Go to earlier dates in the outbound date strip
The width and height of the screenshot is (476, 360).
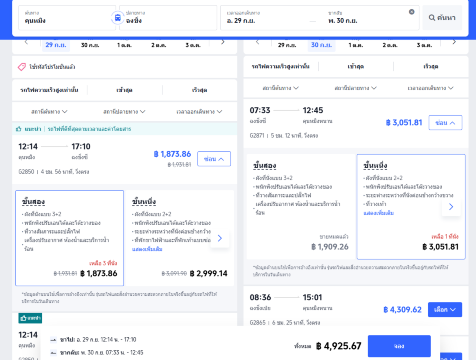point(26,42)
